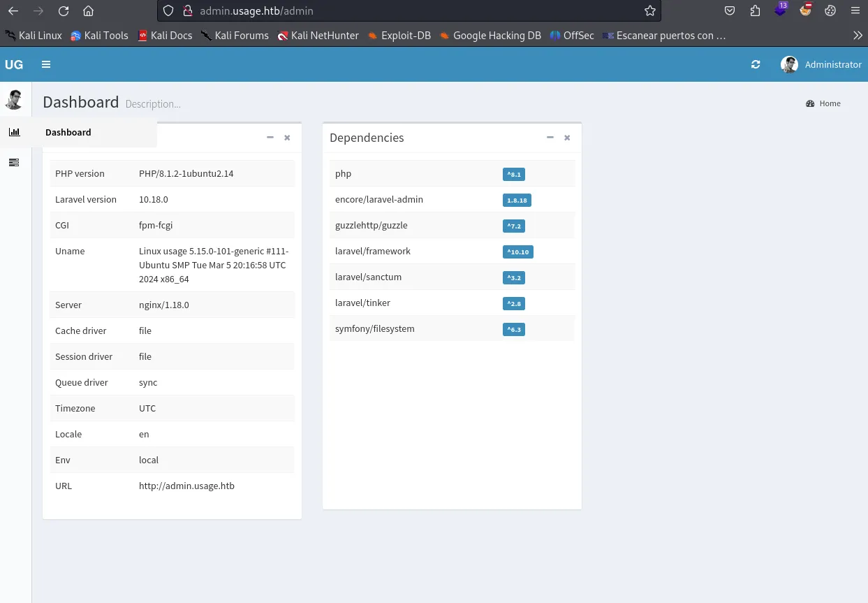The height and width of the screenshot is (603, 868).
Task: Open the Kali Docs bookmark
Action: coord(165,35)
